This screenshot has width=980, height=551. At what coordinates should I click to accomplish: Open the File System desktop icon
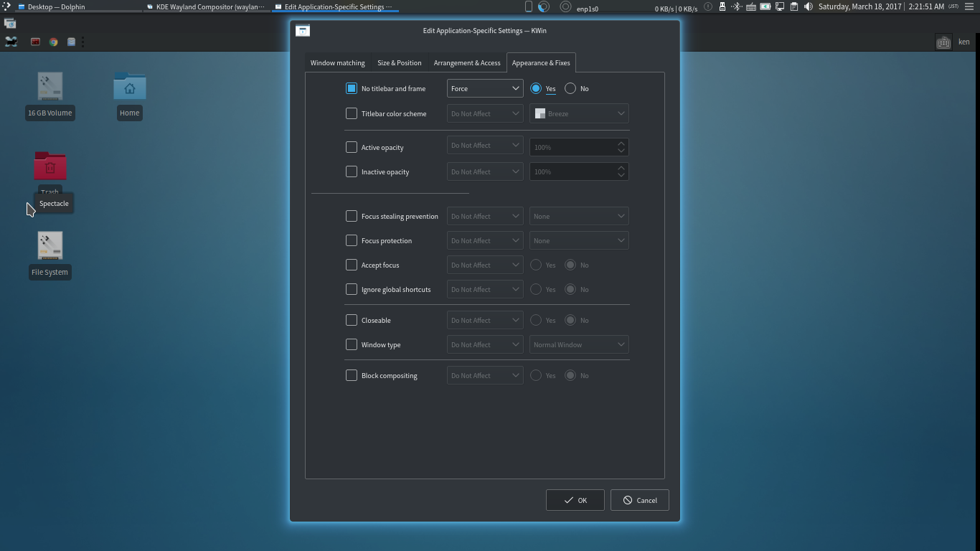50,246
